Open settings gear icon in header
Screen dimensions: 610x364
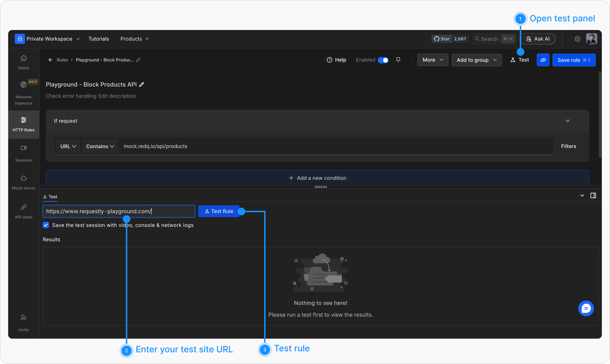577,39
